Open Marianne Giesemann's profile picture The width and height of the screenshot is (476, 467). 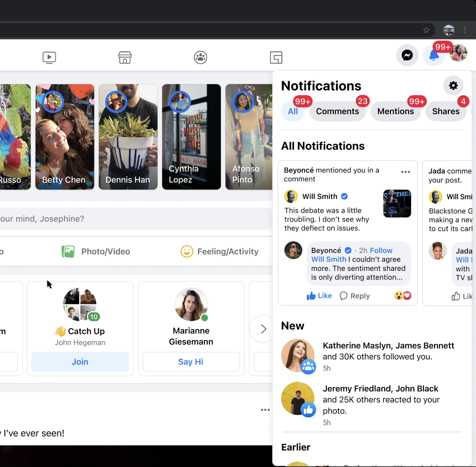191,304
